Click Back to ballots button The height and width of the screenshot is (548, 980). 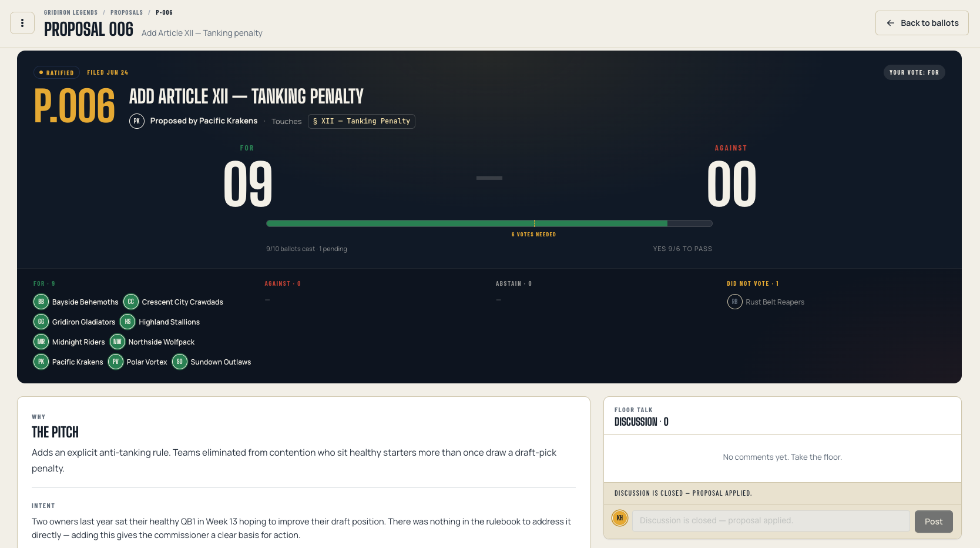coord(922,23)
